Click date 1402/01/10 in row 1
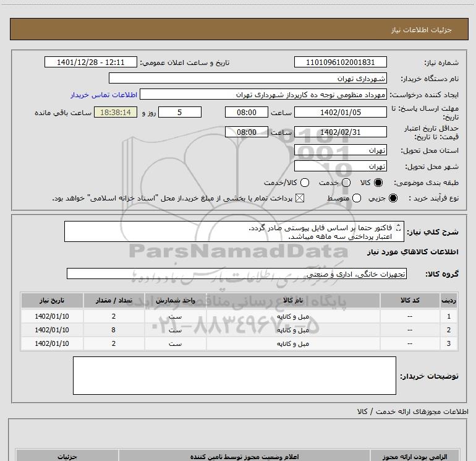Viewport: 476px width, 461px height. pos(52,316)
